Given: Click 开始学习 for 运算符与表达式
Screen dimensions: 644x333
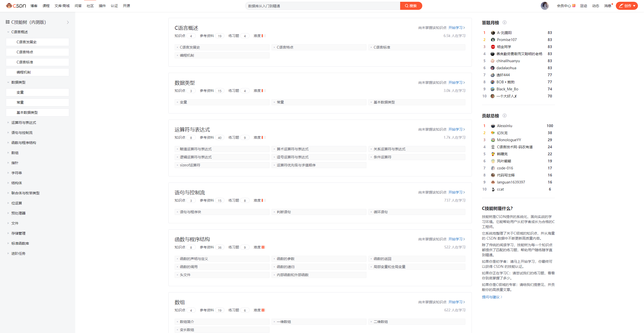Looking at the screenshot, I should pyautogui.click(x=457, y=129).
